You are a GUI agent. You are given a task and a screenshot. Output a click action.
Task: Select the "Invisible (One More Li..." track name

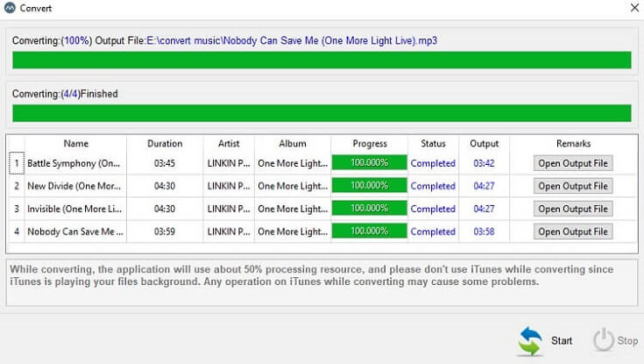(74, 209)
